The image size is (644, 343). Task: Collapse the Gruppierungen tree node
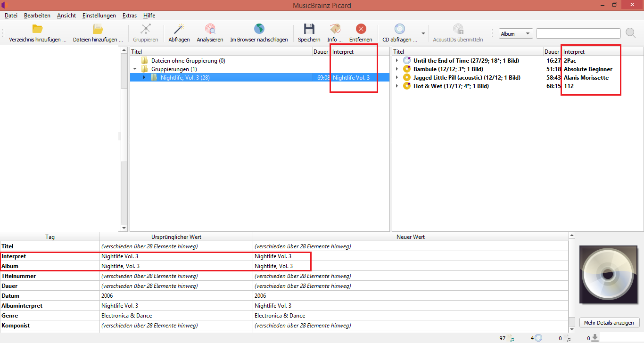(135, 69)
